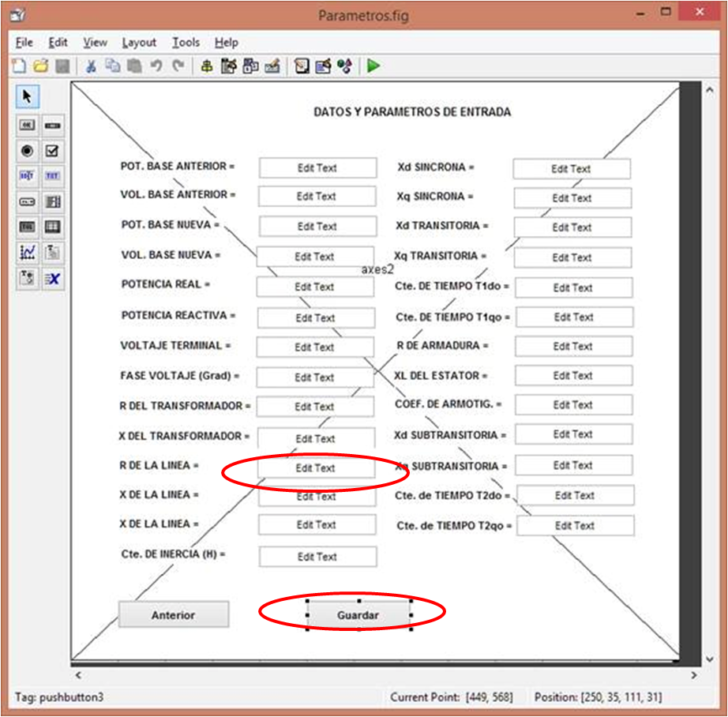
Task: Select the POTENCIA REAL = static label
Action: [x=166, y=284]
